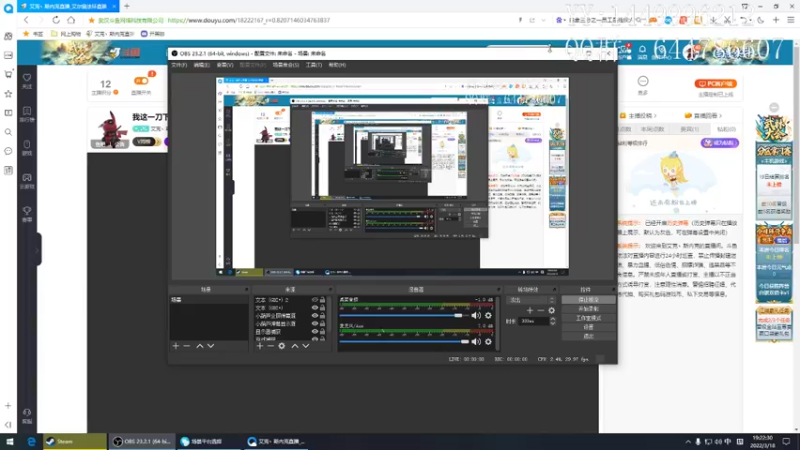Open desktop audio settings gear in mixer

pyautogui.click(x=488, y=315)
